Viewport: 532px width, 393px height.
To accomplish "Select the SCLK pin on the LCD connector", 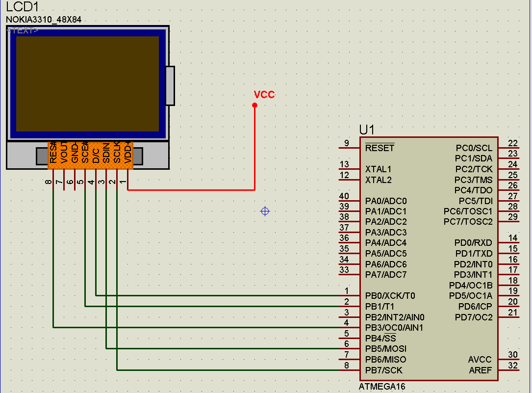I will point(117,153).
